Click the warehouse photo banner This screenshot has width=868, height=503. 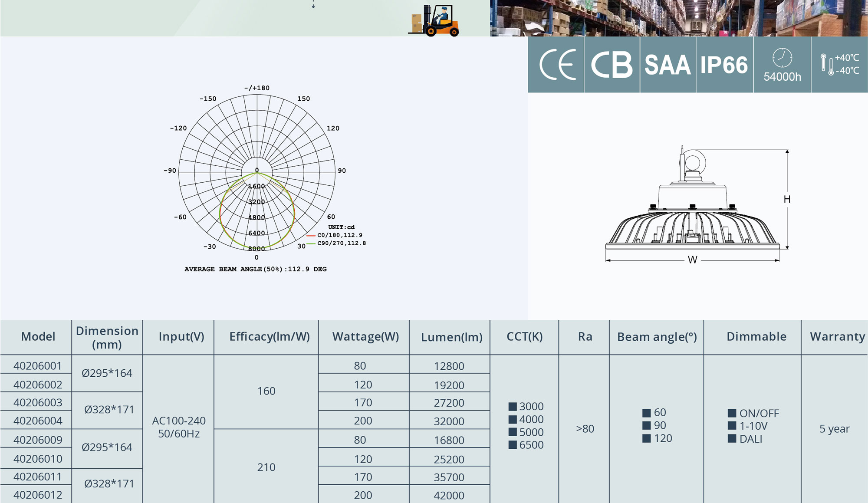(x=679, y=18)
